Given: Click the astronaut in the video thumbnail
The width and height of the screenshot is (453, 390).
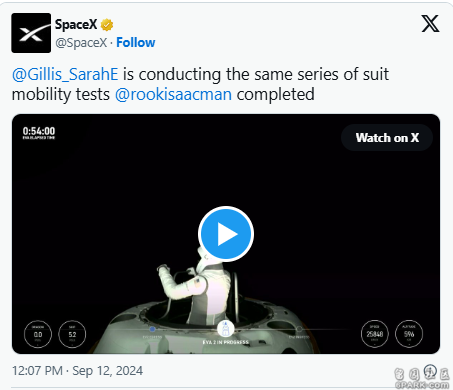Looking at the screenshot, I should [194, 285].
